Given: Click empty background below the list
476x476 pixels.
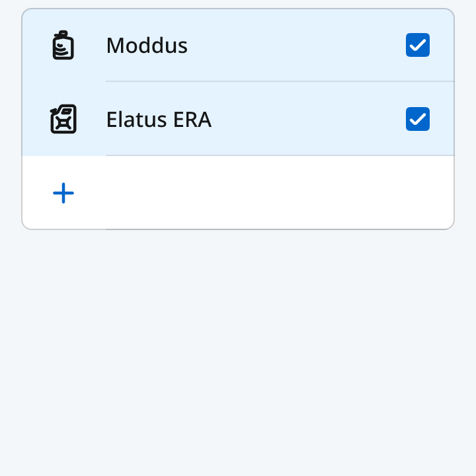Looking at the screenshot, I should (x=238, y=350).
